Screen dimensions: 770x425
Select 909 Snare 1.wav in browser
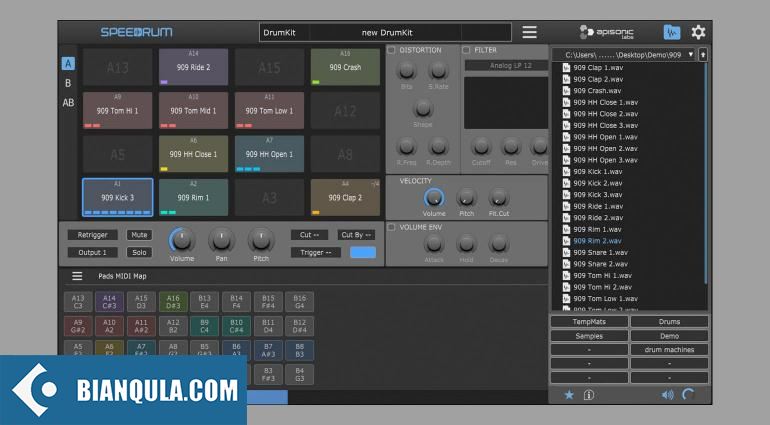click(601, 253)
